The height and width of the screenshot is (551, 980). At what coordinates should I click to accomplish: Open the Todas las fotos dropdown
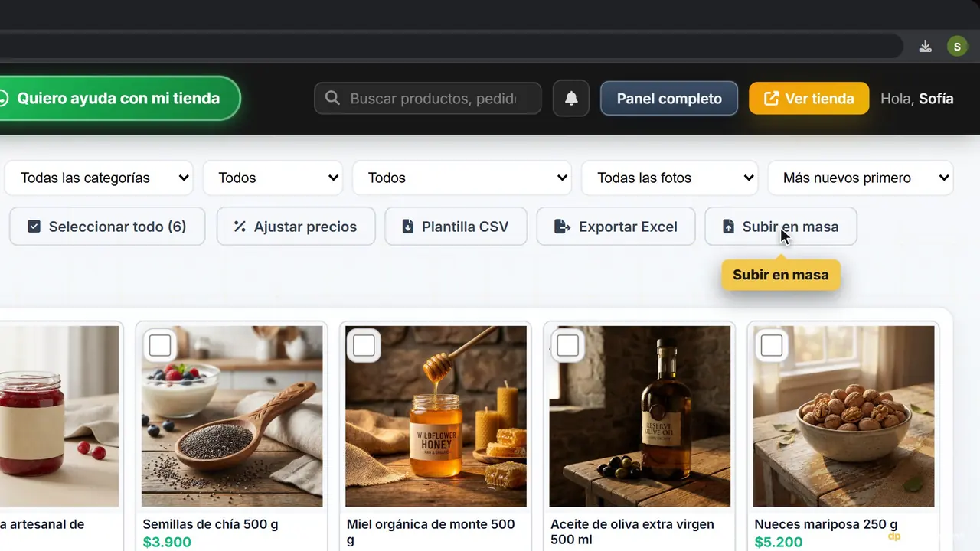pos(670,178)
